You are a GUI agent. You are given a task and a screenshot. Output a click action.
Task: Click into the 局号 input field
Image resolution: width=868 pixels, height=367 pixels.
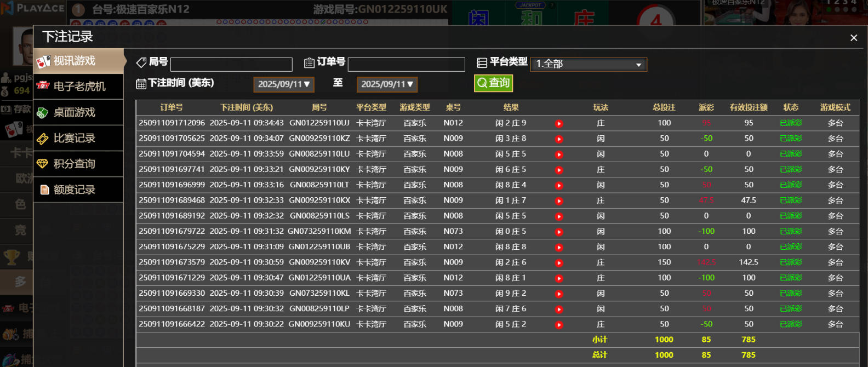tap(231, 65)
